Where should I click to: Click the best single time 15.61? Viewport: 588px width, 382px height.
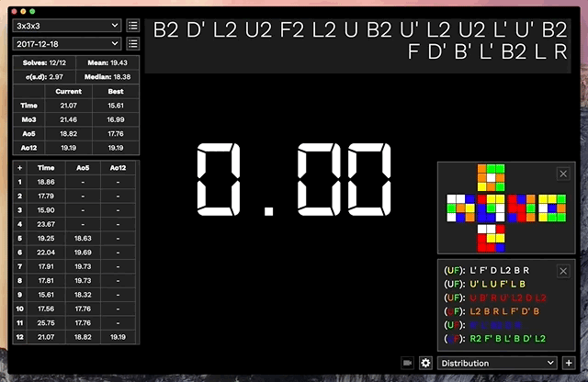pyautogui.click(x=116, y=106)
